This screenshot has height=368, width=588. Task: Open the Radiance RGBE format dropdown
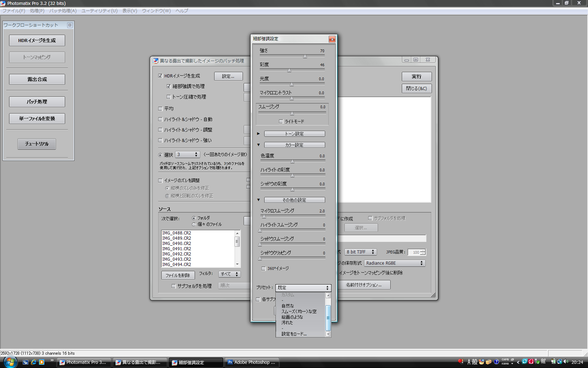point(395,263)
